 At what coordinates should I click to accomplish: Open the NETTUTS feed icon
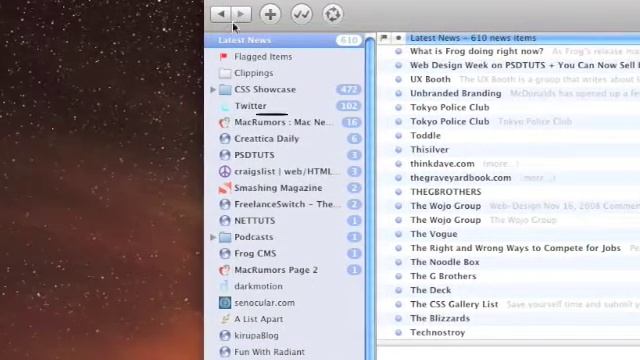point(224,221)
